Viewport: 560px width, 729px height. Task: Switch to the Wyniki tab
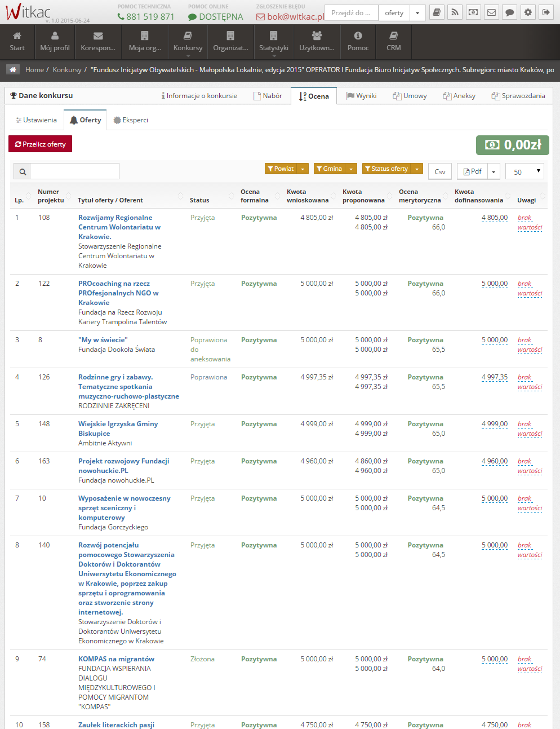pyautogui.click(x=361, y=96)
